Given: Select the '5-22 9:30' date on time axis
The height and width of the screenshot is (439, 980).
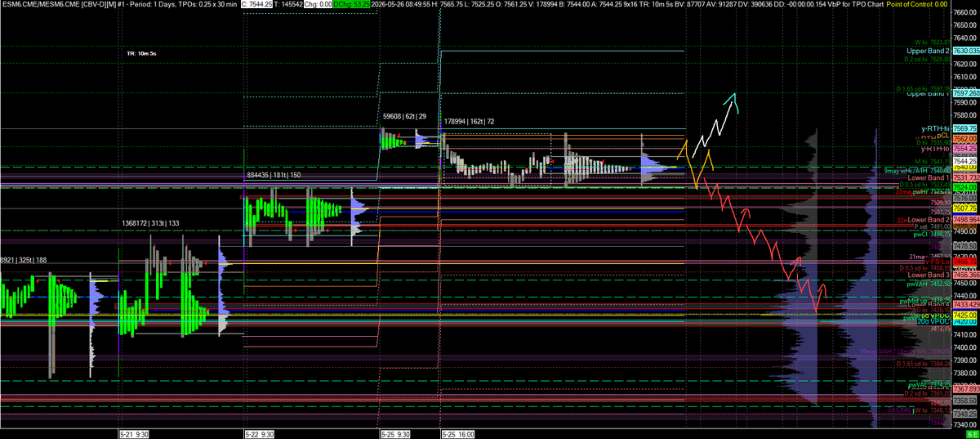Looking at the screenshot, I should point(258,434).
